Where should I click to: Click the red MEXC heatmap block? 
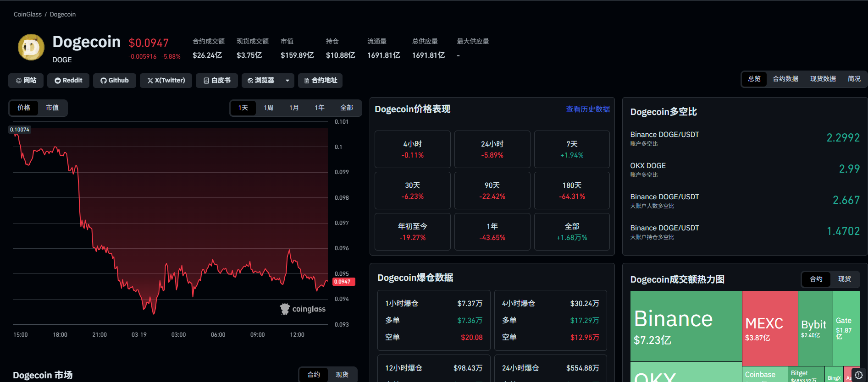(769, 328)
